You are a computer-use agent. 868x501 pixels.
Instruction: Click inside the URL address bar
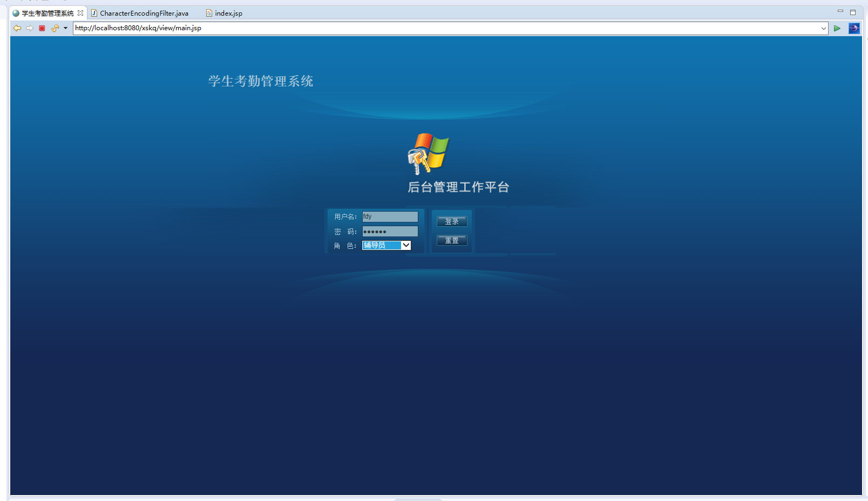[x=270, y=28]
